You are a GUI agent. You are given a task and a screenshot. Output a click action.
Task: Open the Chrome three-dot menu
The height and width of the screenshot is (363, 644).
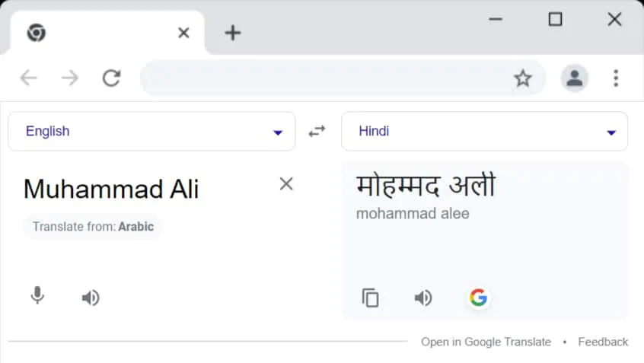tap(616, 78)
